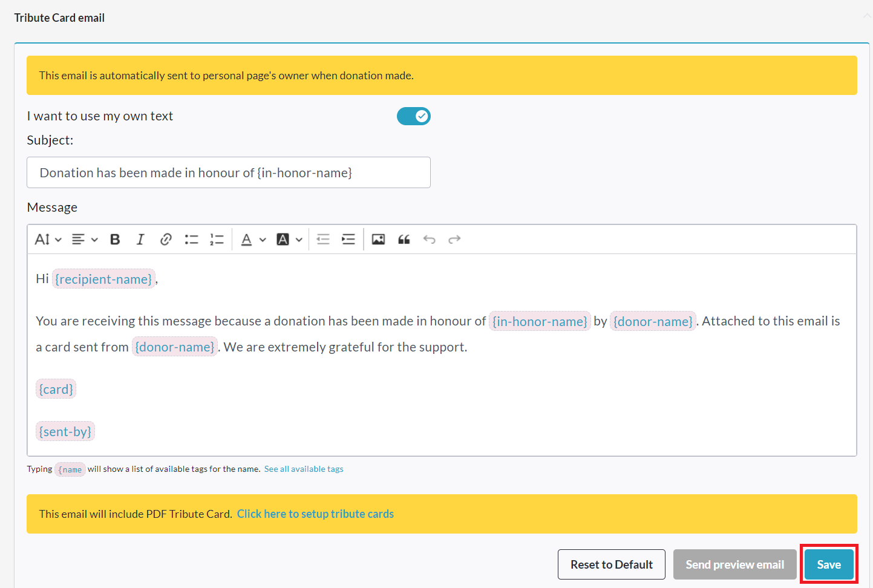Open 'See all available tags' link
The image size is (873, 588).
tap(304, 469)
